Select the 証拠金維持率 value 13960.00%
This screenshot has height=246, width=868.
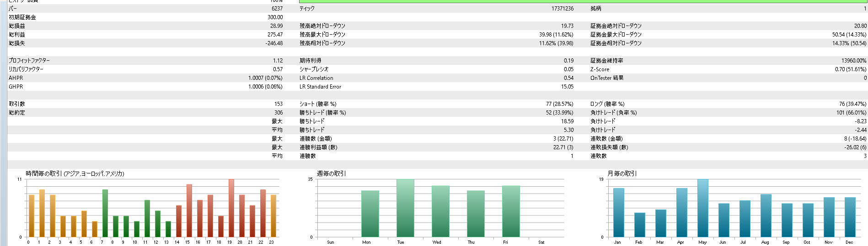(x=854, y=61)
